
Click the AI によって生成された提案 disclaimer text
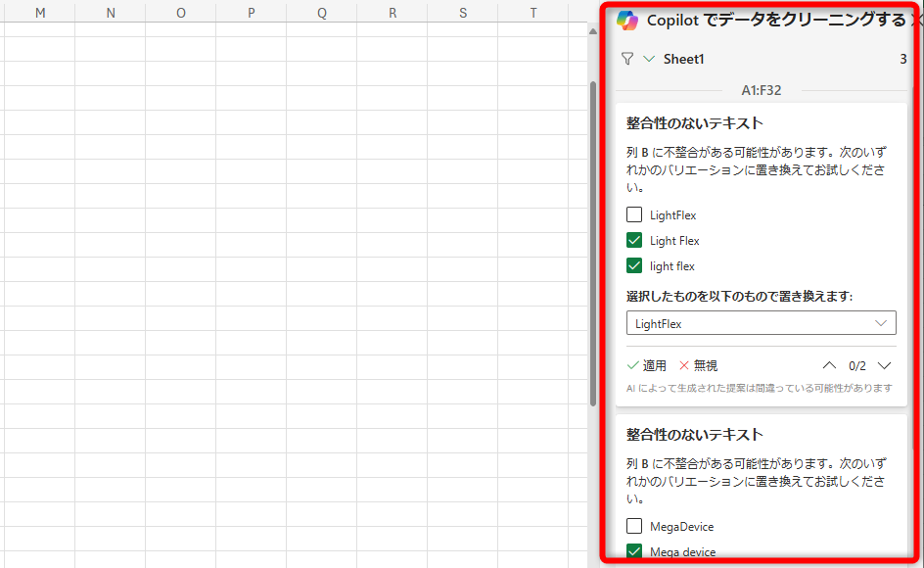pyautogui.click(x=759, y=388)
